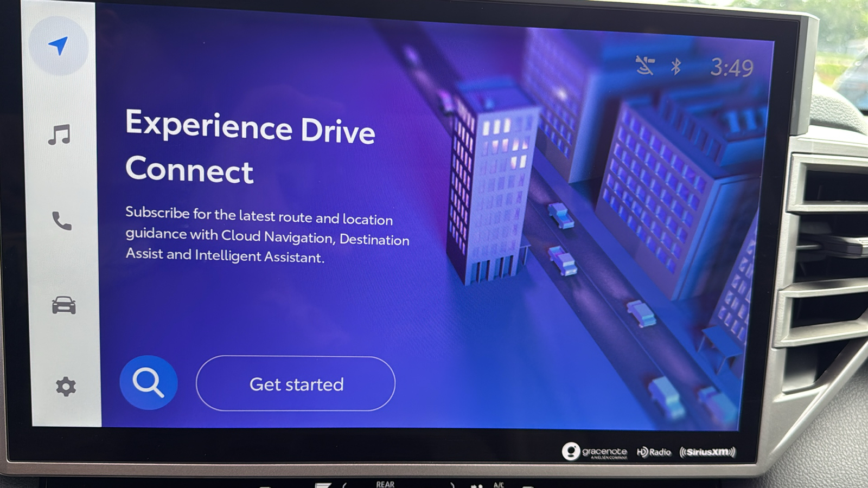The width and height of the screenshot is (868, 488).
Task: Tap the HD Radio logo
Action: (x=654, y=452)
